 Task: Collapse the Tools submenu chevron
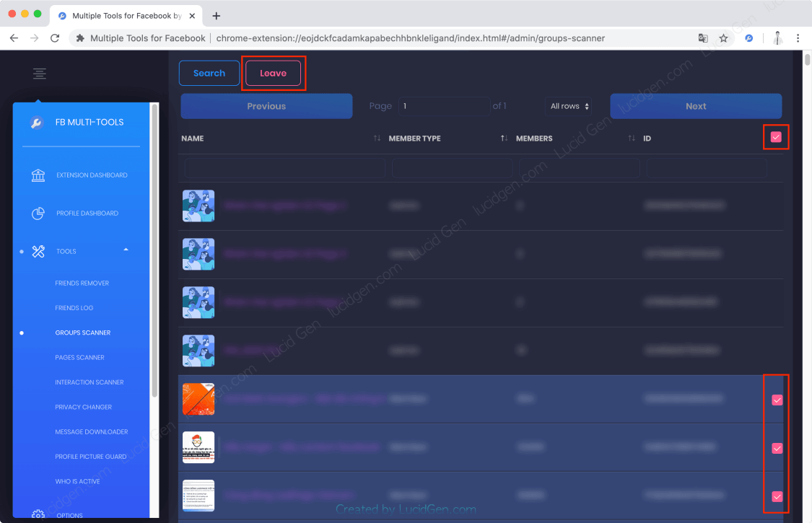126,250
